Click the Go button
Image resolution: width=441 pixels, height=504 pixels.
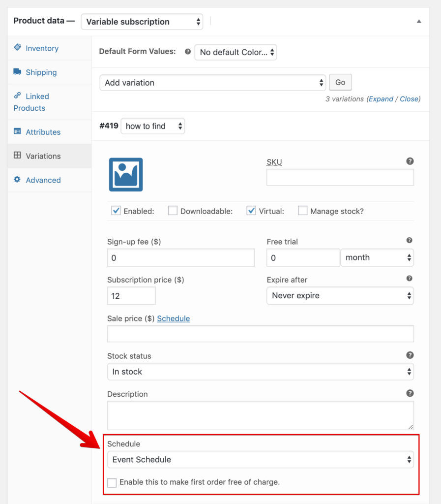(340, 82)
